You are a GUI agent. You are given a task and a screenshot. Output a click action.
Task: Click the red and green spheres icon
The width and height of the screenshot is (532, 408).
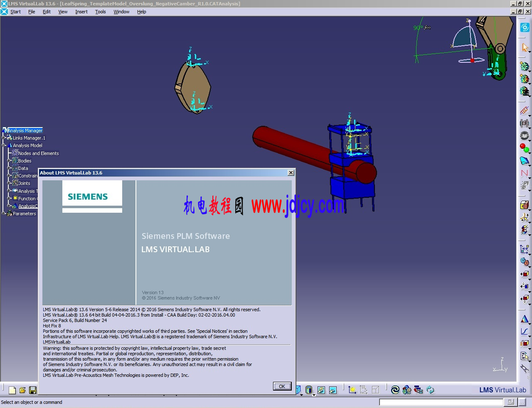(525, 148)
